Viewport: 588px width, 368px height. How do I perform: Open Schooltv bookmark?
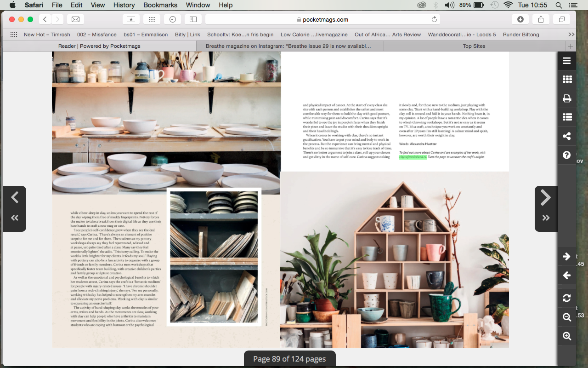[x=240, y=34]
